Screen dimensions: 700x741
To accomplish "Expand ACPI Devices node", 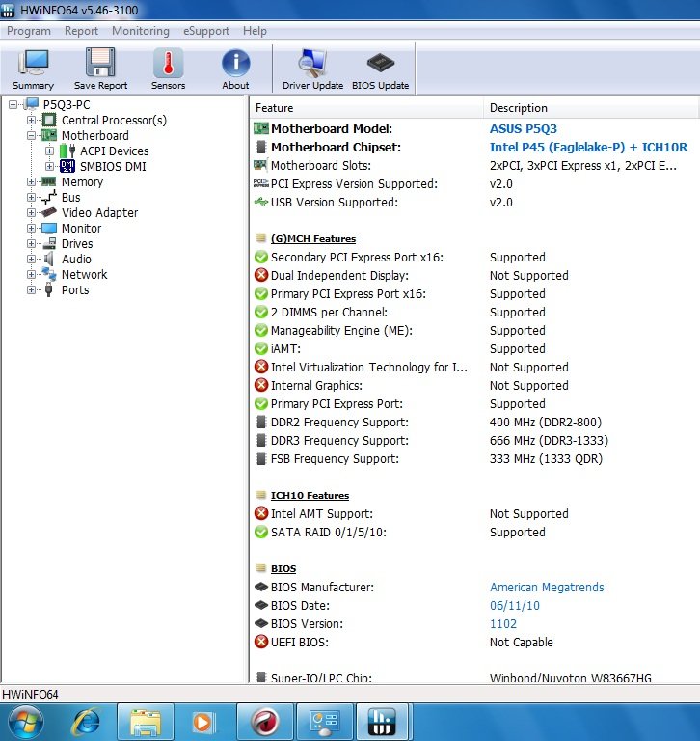I will (49, 151).
